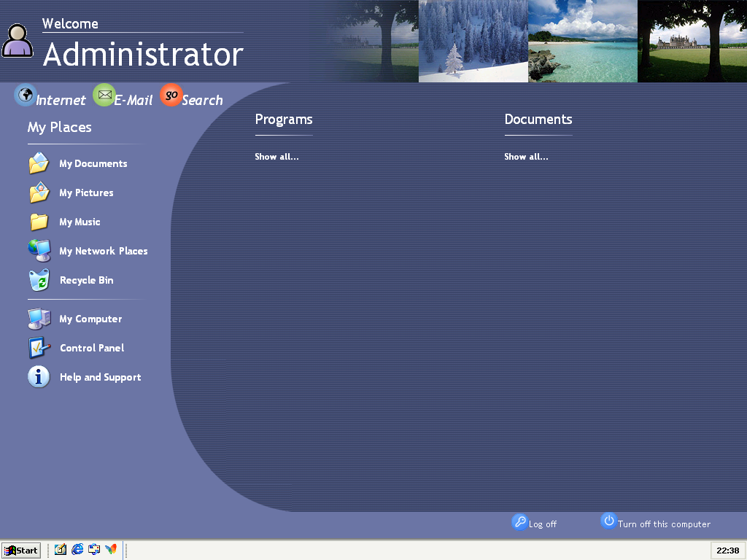
Task: Click the tropical beach thumbnail
Action: click(x=583, y=41)
